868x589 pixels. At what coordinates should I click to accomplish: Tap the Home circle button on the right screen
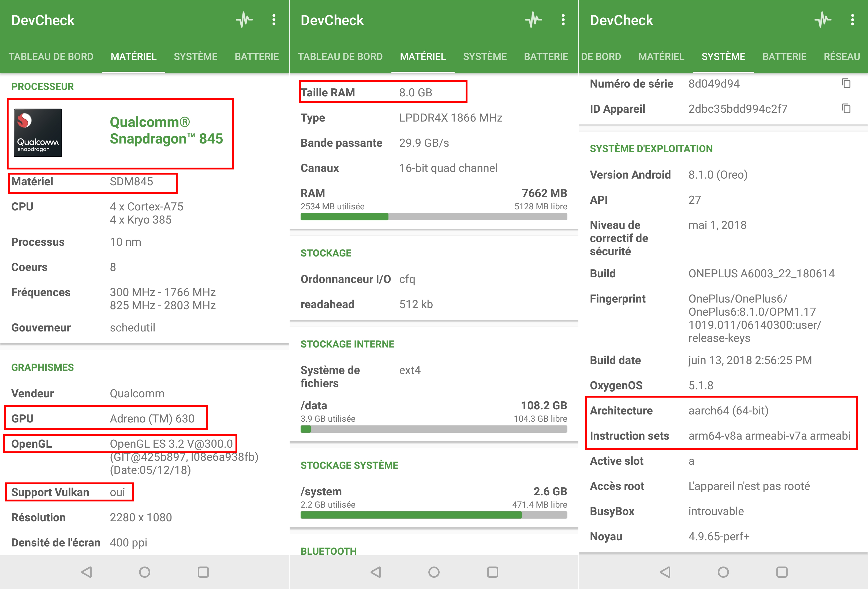coord(723,572)
